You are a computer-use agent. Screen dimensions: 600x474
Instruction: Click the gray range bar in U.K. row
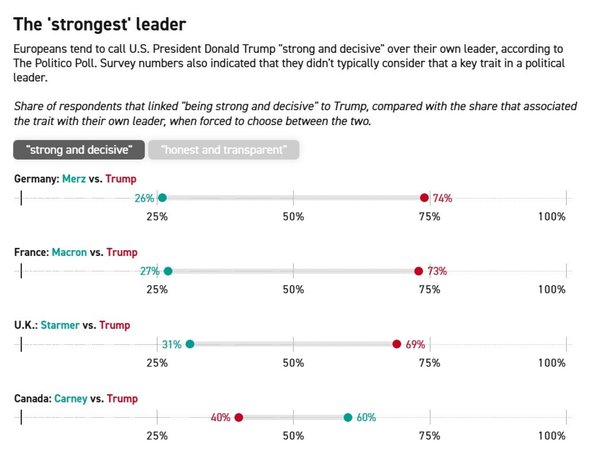(293, 344)
